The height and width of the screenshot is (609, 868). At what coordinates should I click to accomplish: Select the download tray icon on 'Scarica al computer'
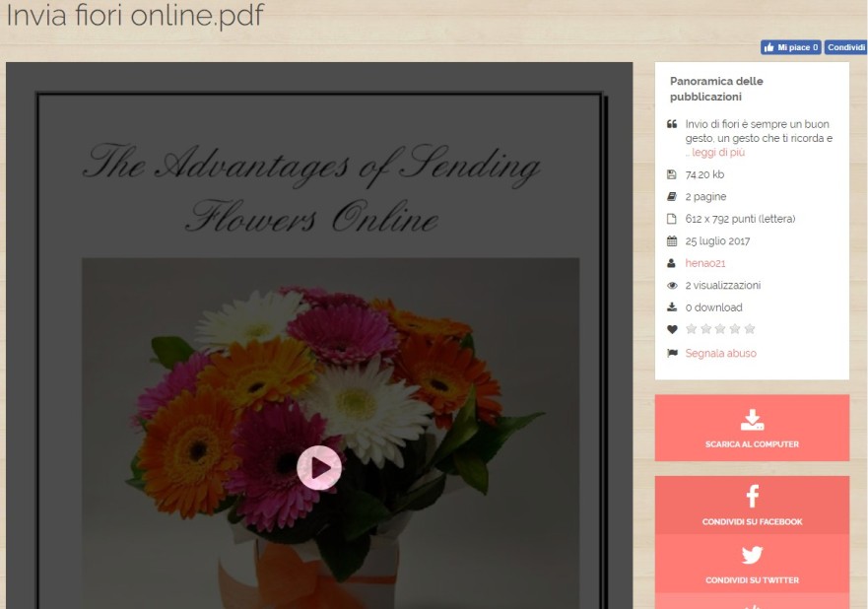click(752, 419)
